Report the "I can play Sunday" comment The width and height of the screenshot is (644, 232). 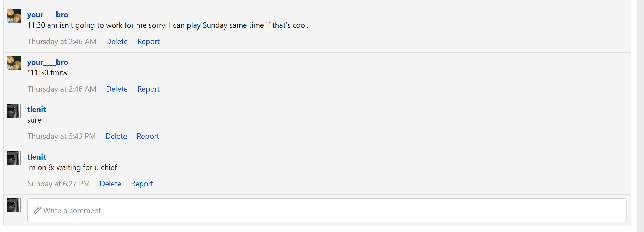tap(148, 42)
